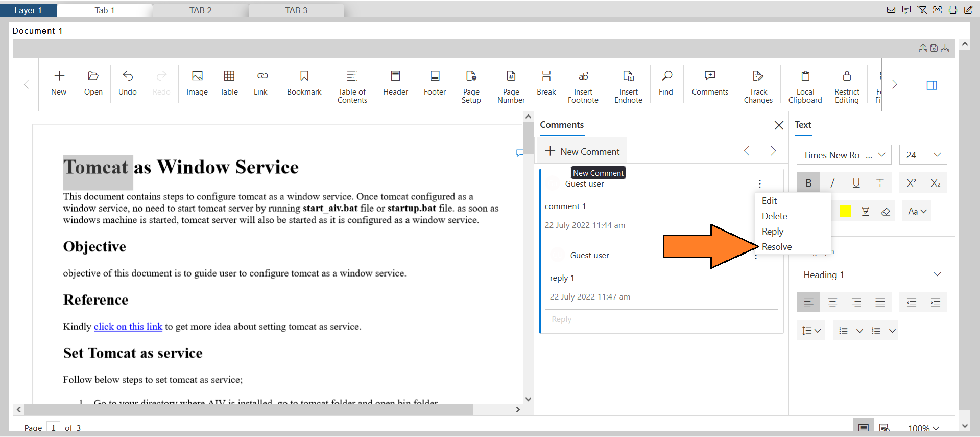980x437 pixels.
Task: Click the envelope mail icon
Action: 891,10
